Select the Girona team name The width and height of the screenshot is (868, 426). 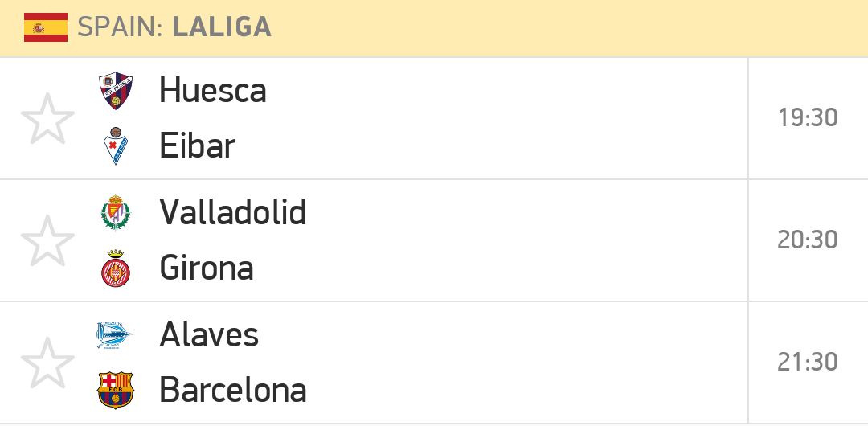tap(207, 268)
